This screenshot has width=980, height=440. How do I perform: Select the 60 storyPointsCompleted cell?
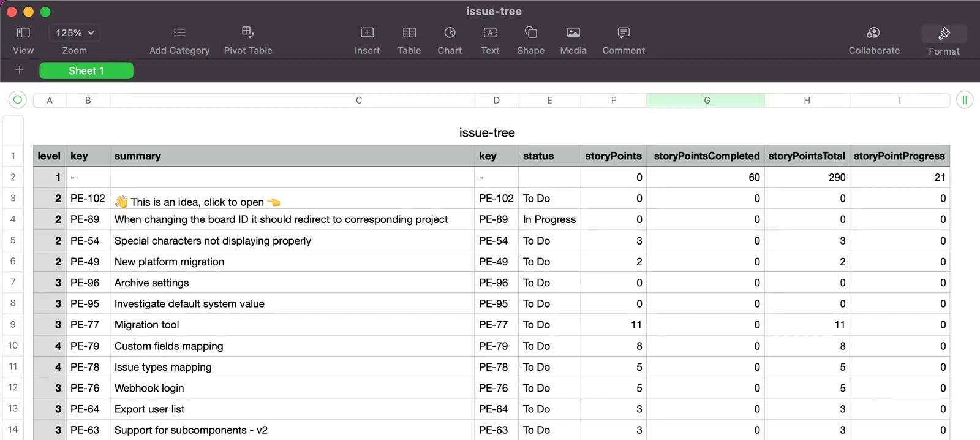coord(706,177)
